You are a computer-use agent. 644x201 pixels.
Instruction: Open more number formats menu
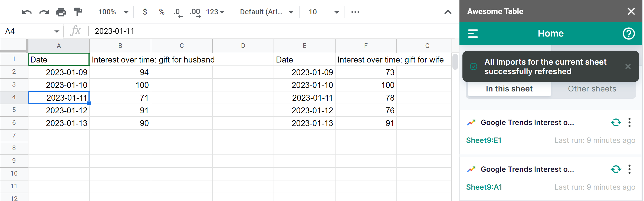tap(215, 12)
